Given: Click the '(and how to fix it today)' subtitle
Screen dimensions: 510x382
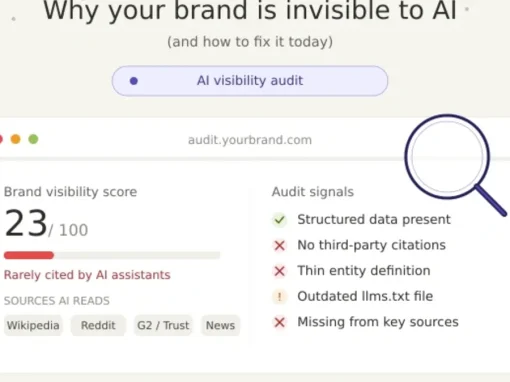Looking at the screenshot, I should 250,42.
